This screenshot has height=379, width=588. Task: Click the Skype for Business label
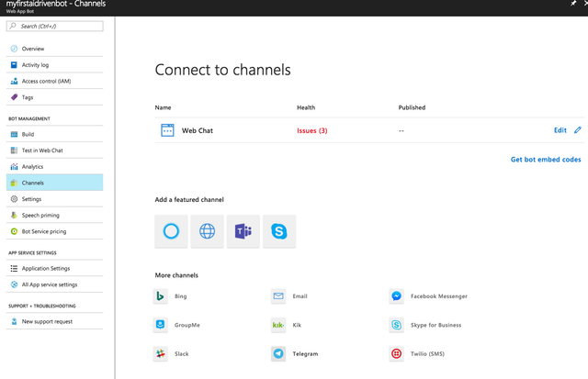pyautogui.click(x=435, y=325)
